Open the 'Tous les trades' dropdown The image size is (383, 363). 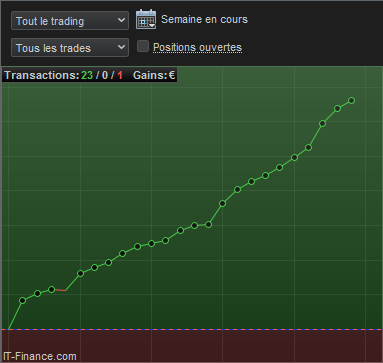[70, 48]
